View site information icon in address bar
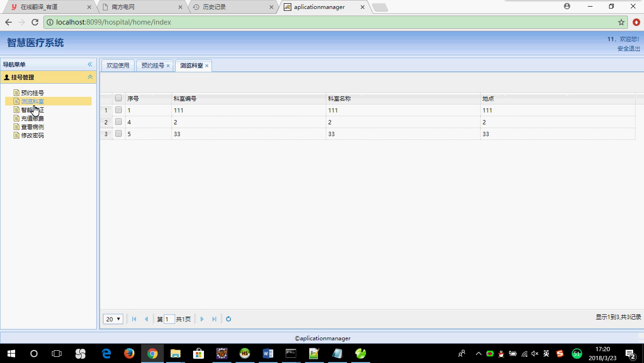This screenshot has width=644, height=363. pyautogui.click(x=50, y=22)
